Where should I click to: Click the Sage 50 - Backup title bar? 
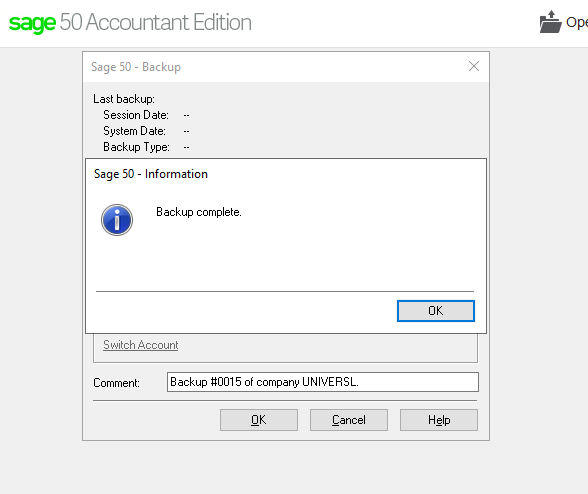pyautogui.click(x=278, y=67)
